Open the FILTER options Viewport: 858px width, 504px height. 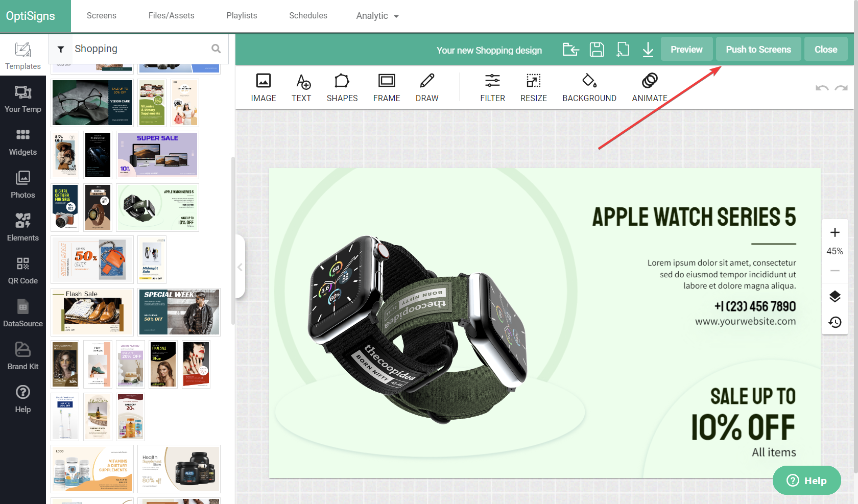pos(492,87)
